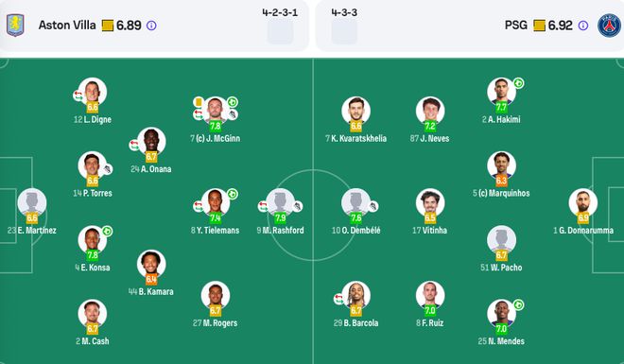Click the Aston Villa club crest
This screenshot has height=364, width=624.
point(15,26)
